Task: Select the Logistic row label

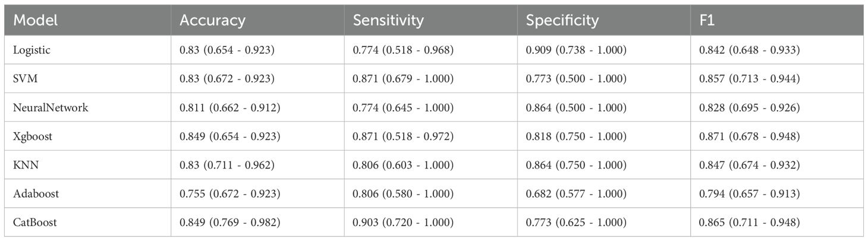Action: click(x=32, y=50)
